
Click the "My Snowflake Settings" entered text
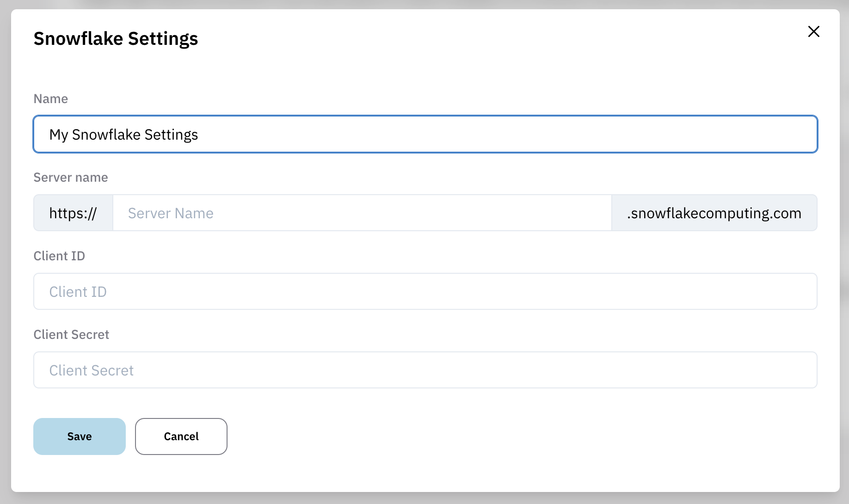123,135
